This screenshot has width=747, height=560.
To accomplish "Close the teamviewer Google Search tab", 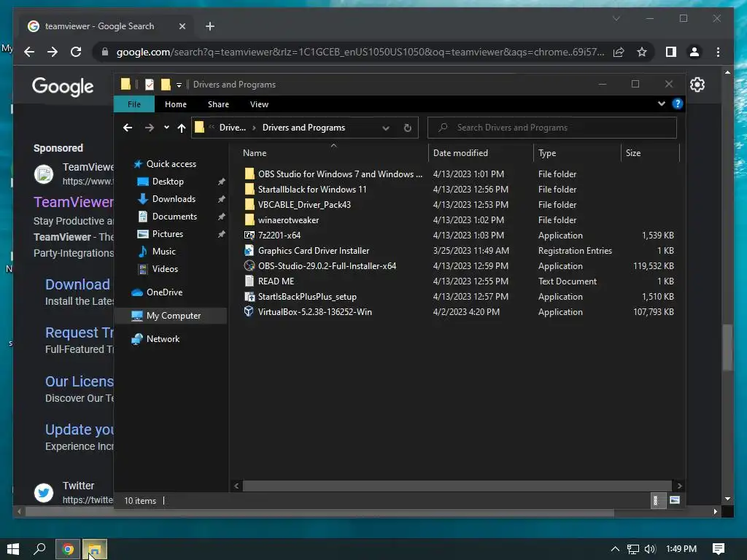I will tap(182, 26).
